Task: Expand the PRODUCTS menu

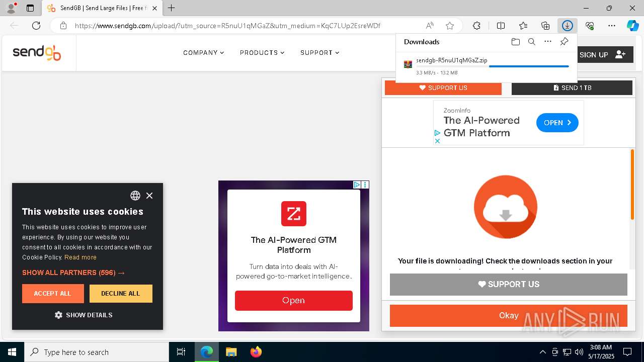Action: 262,53
